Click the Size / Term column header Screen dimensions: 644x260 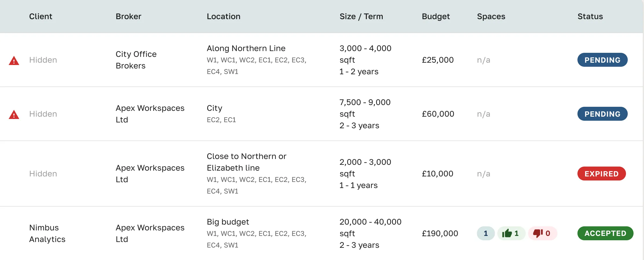pyautogui.click(x=361, y=17)
